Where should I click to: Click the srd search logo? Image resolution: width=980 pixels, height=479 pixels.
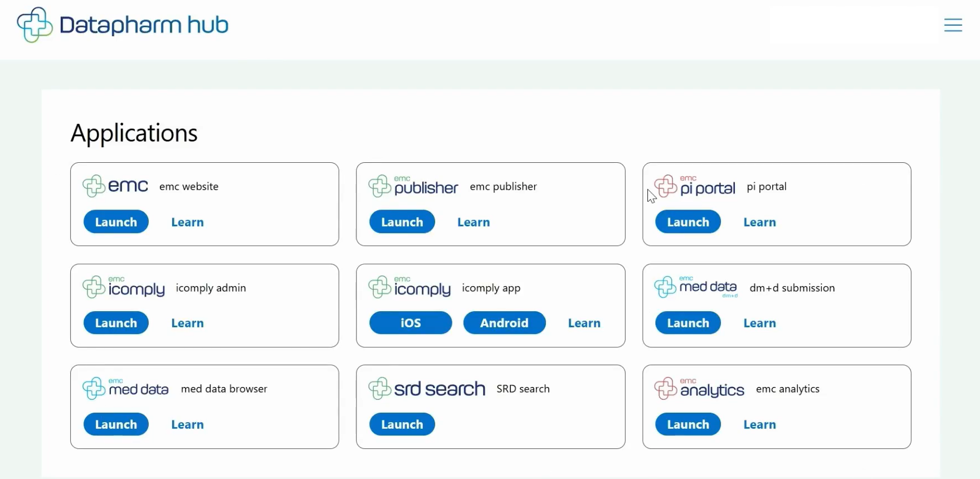427,389
